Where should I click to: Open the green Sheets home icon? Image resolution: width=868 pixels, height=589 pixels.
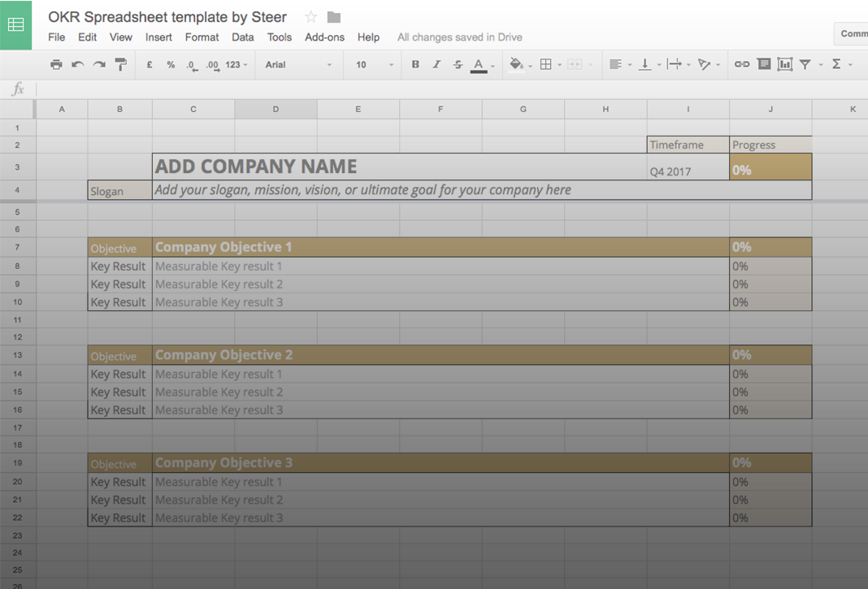click(15, 24)
